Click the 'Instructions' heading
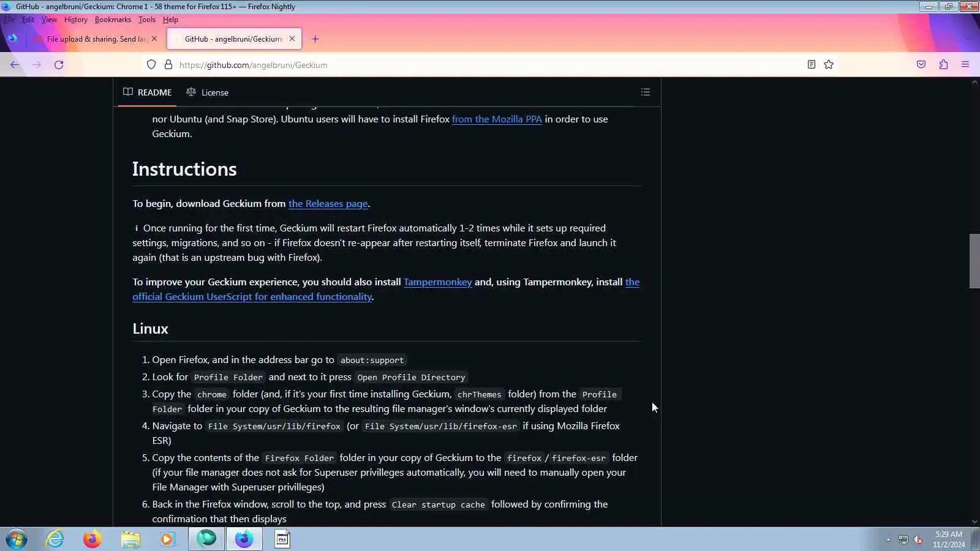 tap(184, 170)
